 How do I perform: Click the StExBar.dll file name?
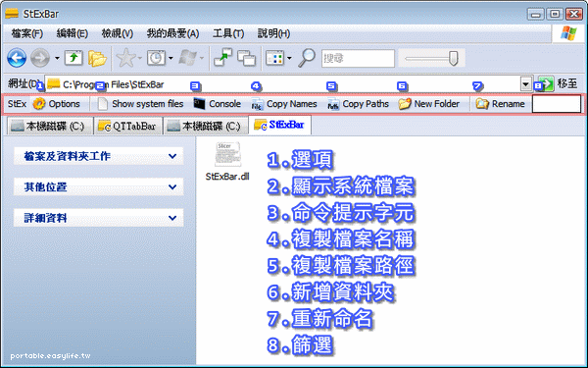pos(227,177)
